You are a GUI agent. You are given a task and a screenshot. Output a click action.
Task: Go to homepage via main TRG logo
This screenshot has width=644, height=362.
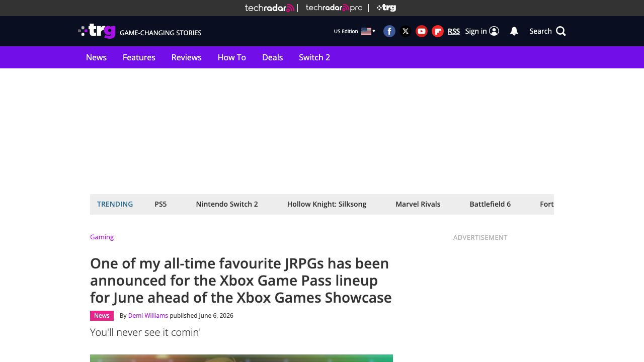(97, 31)
